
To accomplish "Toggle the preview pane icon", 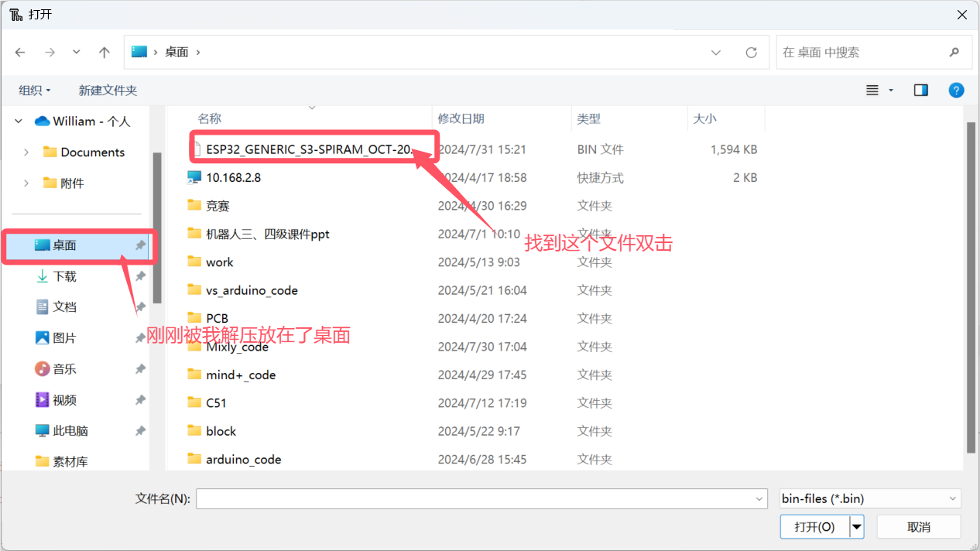I will coord(920,91).
